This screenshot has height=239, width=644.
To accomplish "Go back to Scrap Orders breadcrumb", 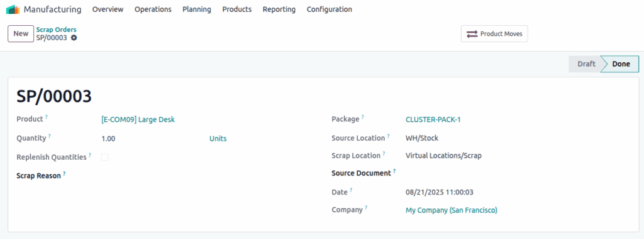I will pyautogui.click(x=56, y=30).
